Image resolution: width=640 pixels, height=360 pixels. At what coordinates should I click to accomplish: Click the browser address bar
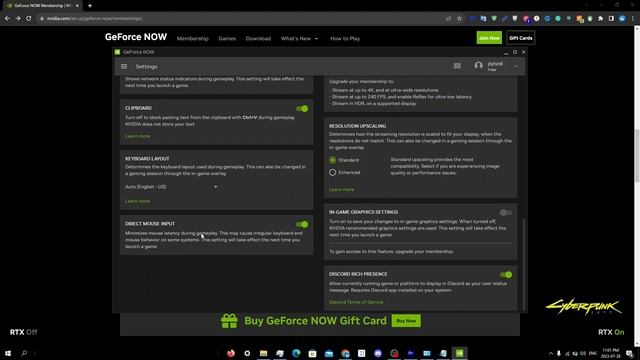point(241,18)
